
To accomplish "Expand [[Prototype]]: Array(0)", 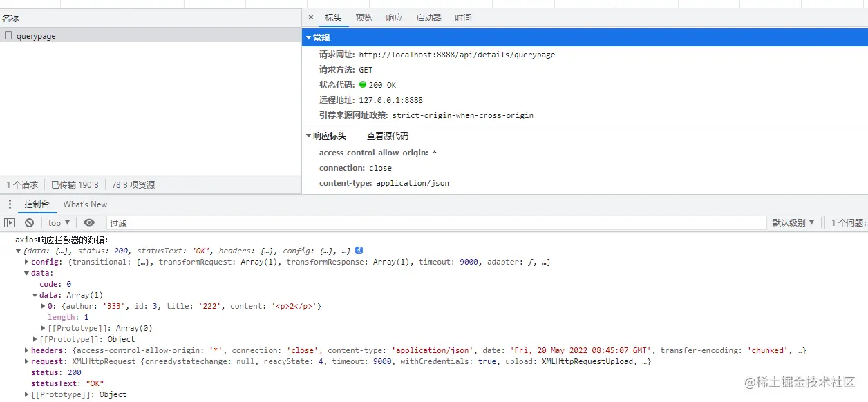I will tap(44, 328).
